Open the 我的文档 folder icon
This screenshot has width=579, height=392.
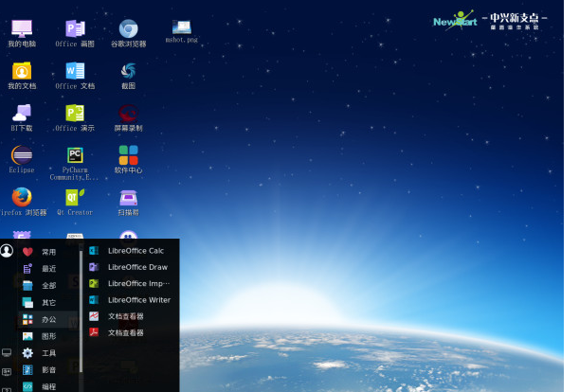[x=22, y=76]
